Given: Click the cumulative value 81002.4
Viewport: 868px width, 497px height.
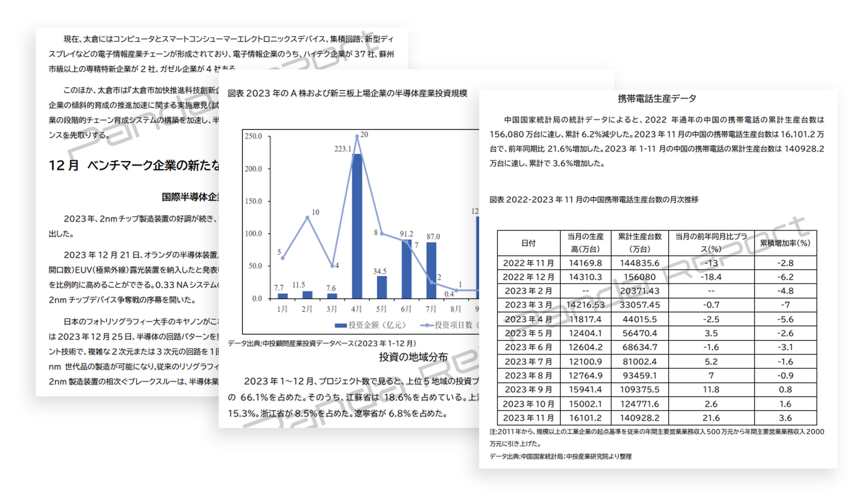Looking at the screenshot, I should [x=640, y=362].
